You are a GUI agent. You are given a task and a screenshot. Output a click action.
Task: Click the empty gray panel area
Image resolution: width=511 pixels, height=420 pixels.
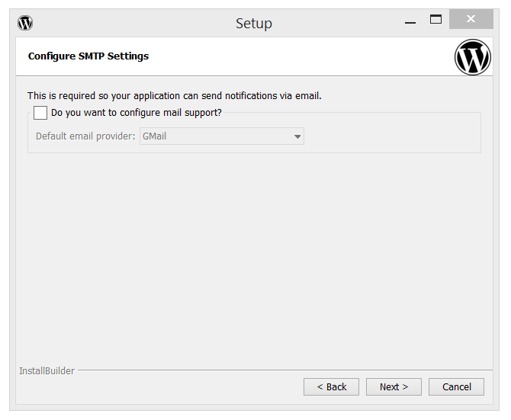pyautogui.click(x=252, y=259)
